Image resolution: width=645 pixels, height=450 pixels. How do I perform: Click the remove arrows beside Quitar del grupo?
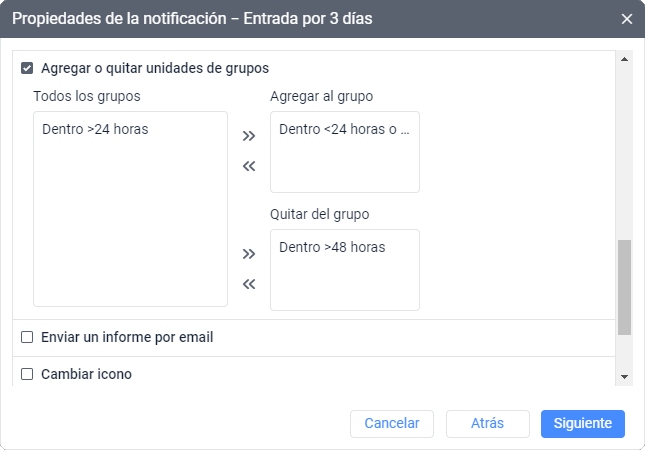click(249, 284)
